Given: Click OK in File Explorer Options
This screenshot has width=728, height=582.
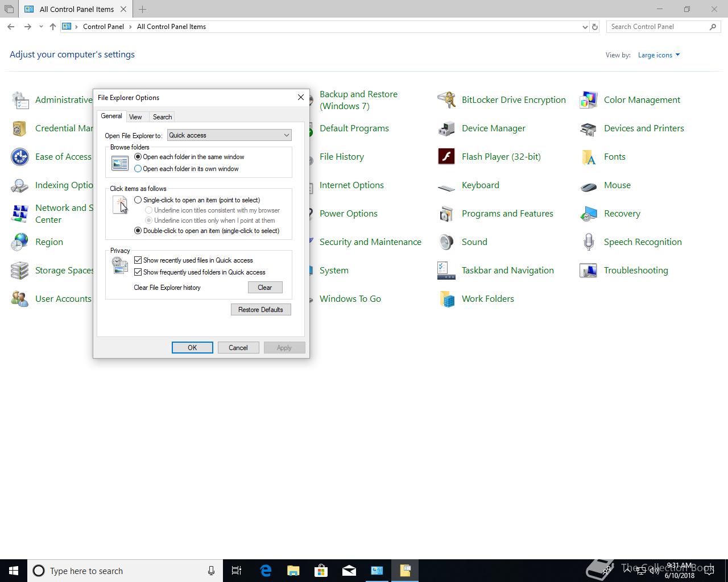Looking at the screenshot, I should (x=192, y=348).
